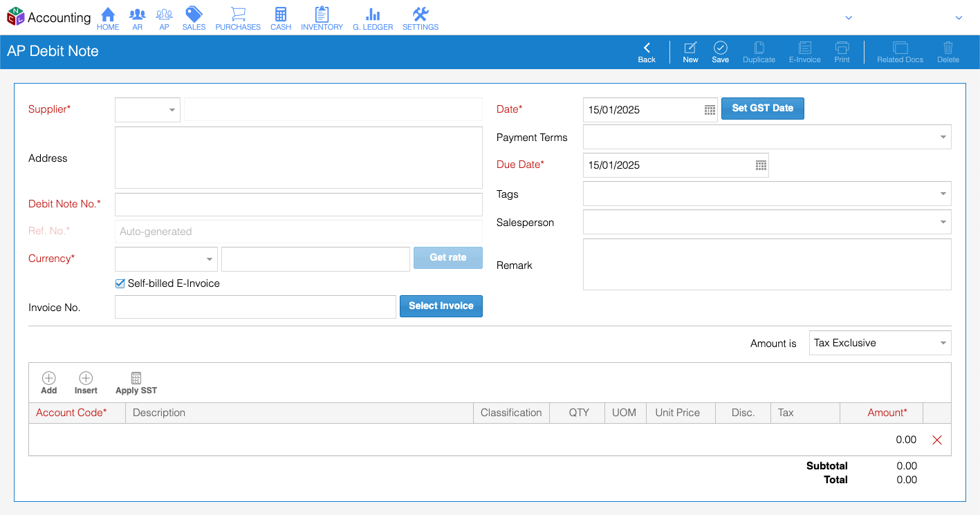Click the Apply SST calculator icon
The width and height of the screenshot is (980, 515).
pos(136,378)
